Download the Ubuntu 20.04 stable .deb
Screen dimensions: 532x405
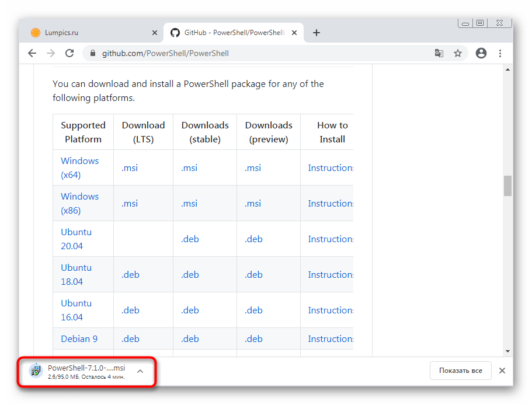[x=190, y=239]
